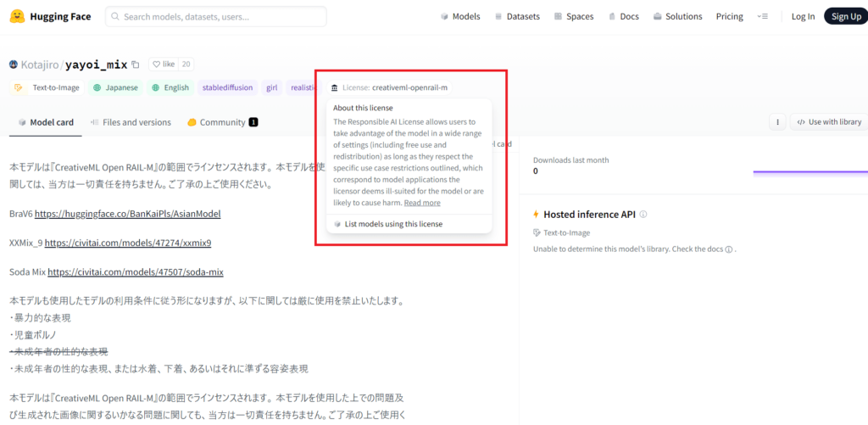Click the Text-to-Image label under inference API
This screenshot has width=868, height=425.
(x=567, y=233)
